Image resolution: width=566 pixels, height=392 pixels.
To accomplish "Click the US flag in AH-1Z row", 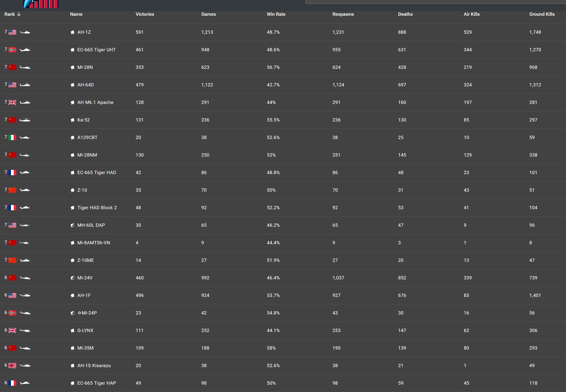I will pyautogui.click(x=12, y=32).
